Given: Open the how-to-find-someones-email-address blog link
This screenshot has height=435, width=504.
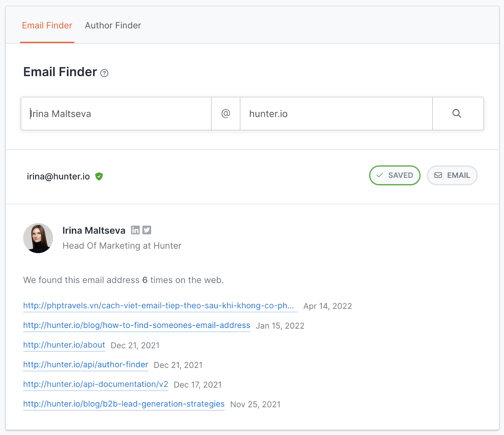Looking at the screenshot, I should (x=136, y=325).
